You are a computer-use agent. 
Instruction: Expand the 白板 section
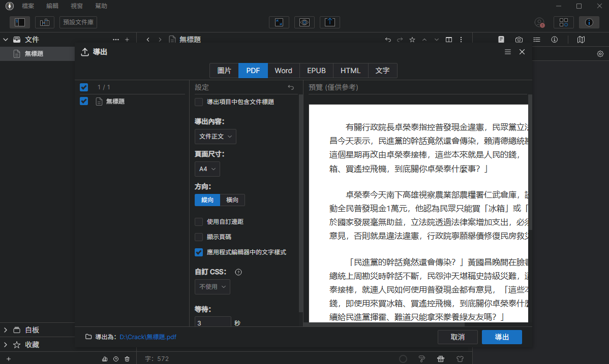(x=6, y=330)
